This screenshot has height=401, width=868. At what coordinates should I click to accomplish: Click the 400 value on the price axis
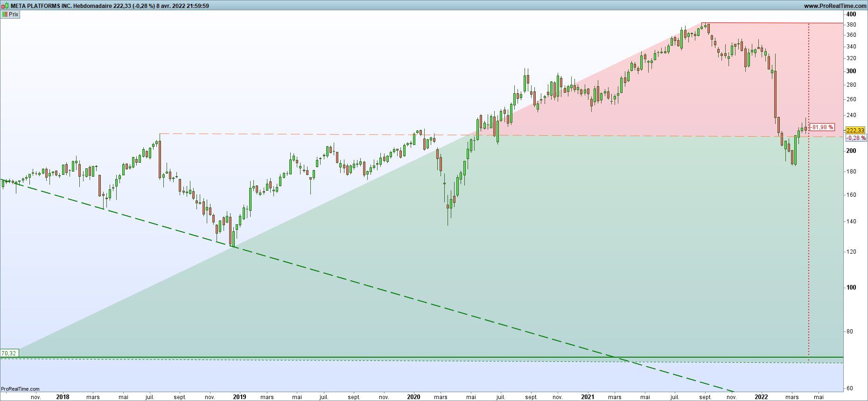point(851,14)
